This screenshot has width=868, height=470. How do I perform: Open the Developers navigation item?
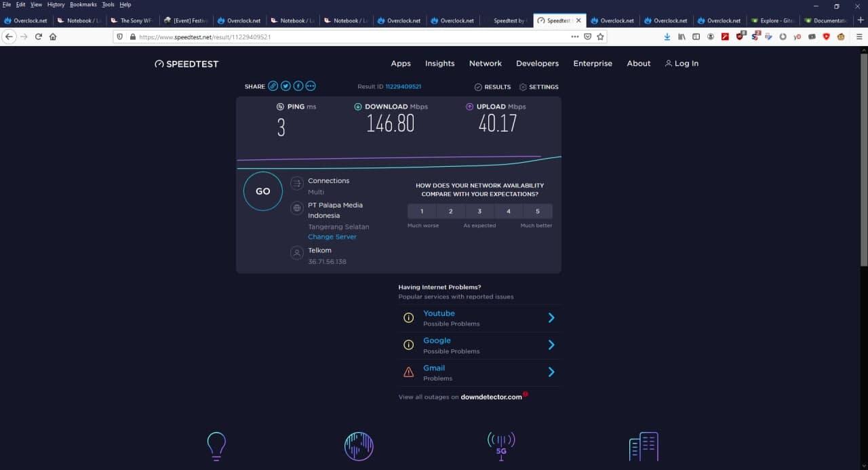537,63
